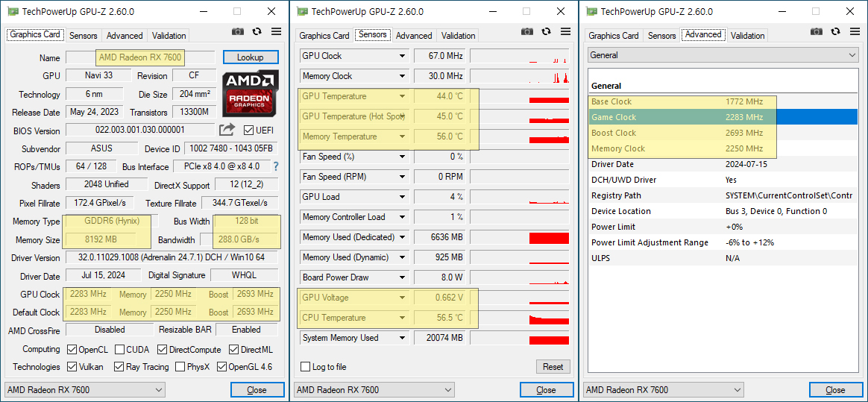868x402 pixels.
Task: Click the Lookup button
Action: (x=251, y=57)
